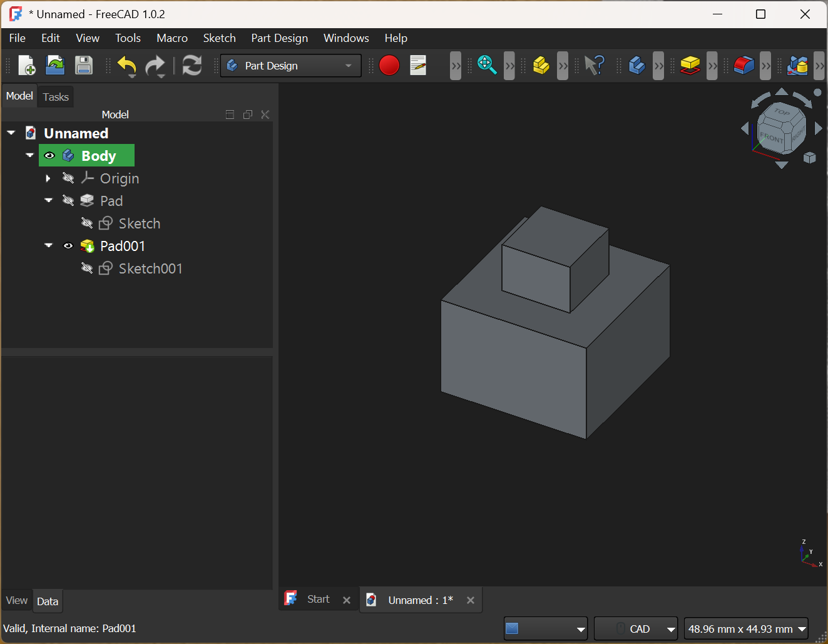The image size is (828, 644).
Task: Activate the Pad tool in the toolbar
Action: [x=690, y=65]
